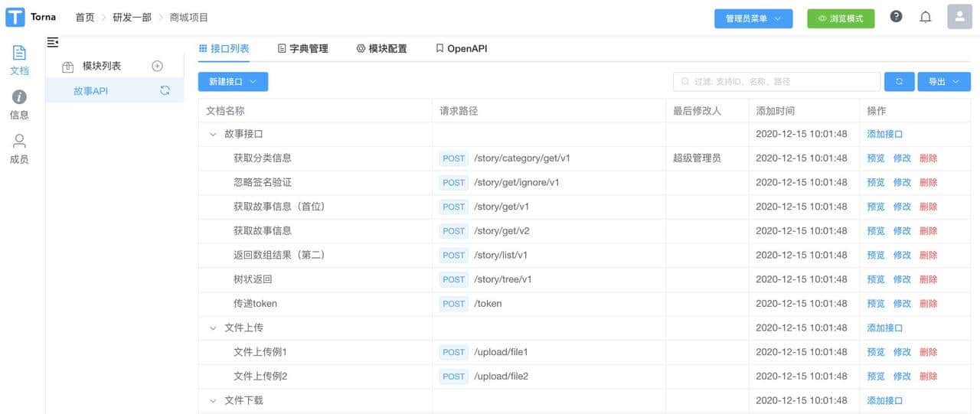980x414 pixels.
Task: Click the 超级管理员 modifier cell
Action: coord(697,158)
